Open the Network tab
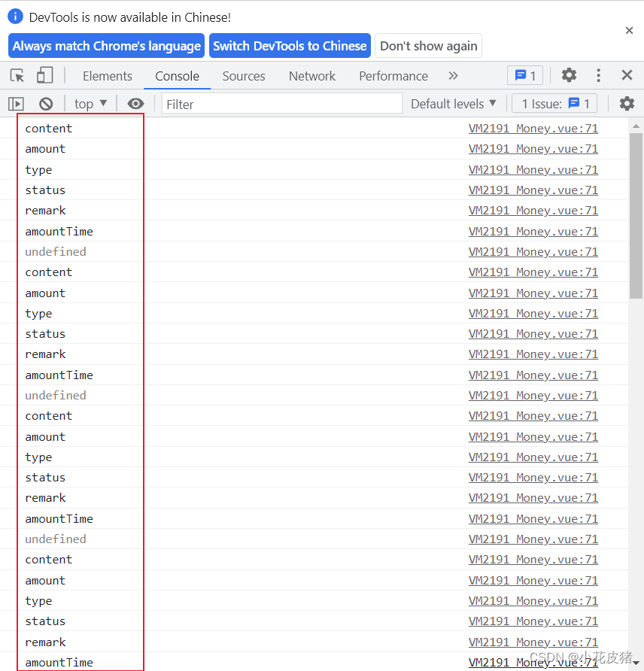644x671 pixels. point(312,76)
